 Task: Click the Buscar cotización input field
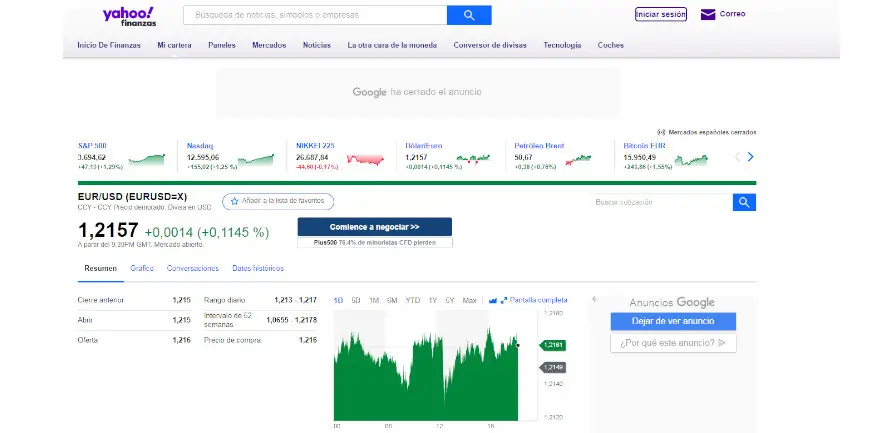point(661,202)
